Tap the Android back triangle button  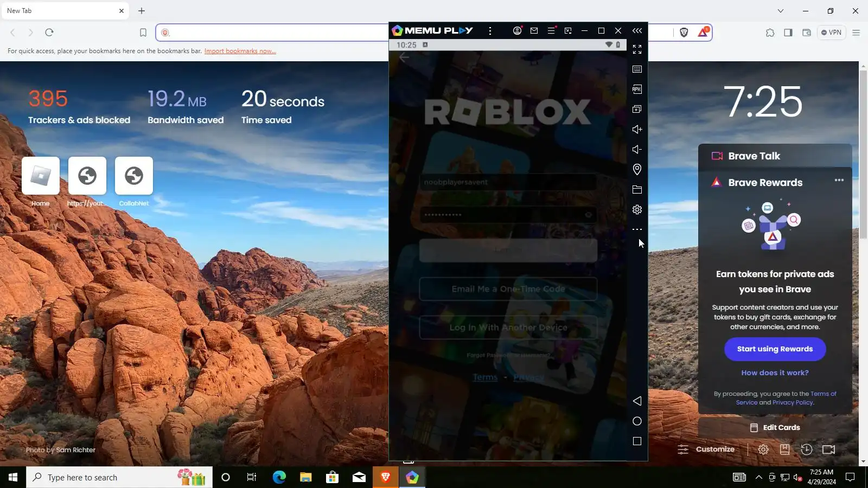637,401
